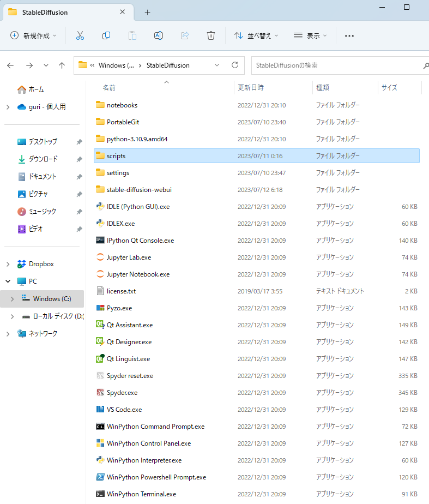Select ダウンロード in the navigation pane

(43, 159)
